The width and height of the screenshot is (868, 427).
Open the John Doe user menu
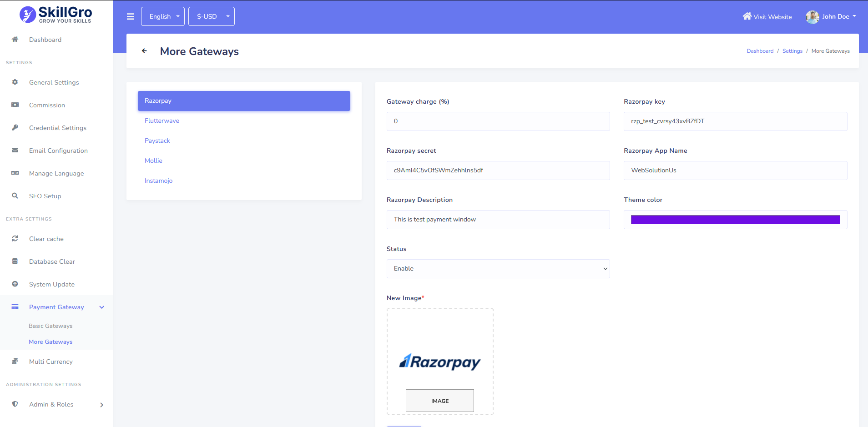point(831,17)
